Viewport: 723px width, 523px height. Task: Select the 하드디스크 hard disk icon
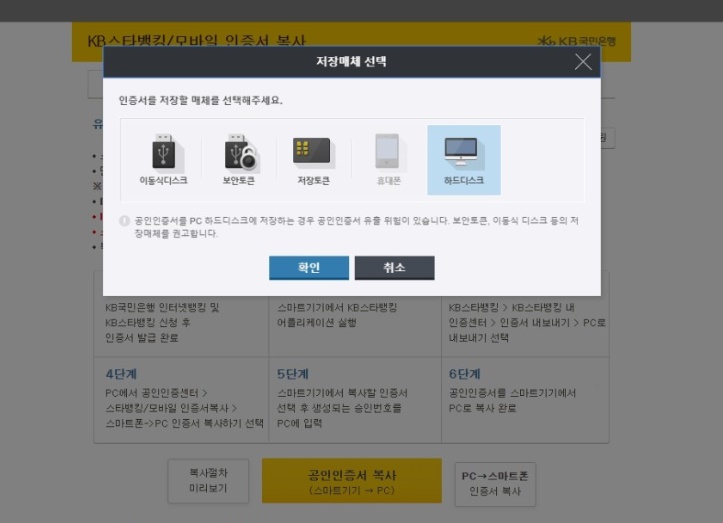click(x=464, y=160)
